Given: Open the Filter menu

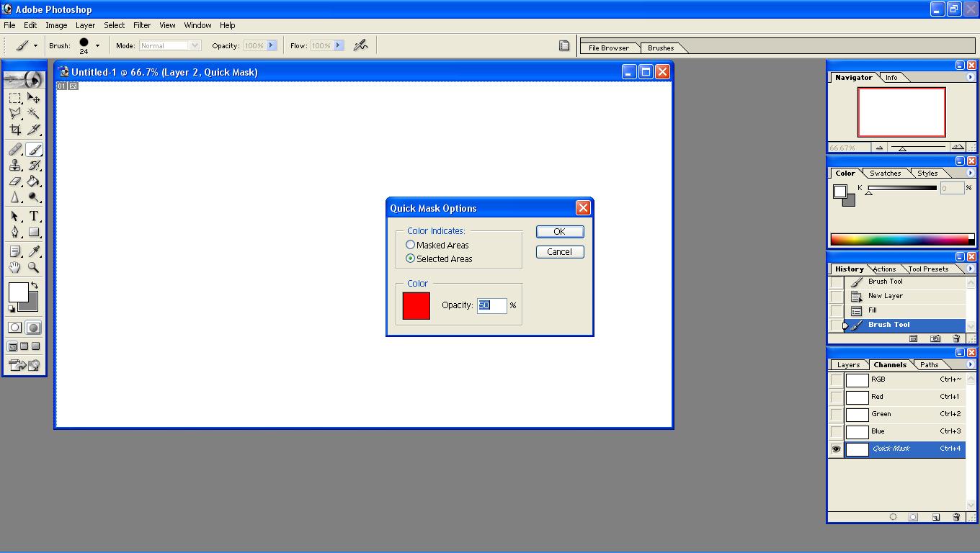Looking at the screenshot, I should pos(142,25).
